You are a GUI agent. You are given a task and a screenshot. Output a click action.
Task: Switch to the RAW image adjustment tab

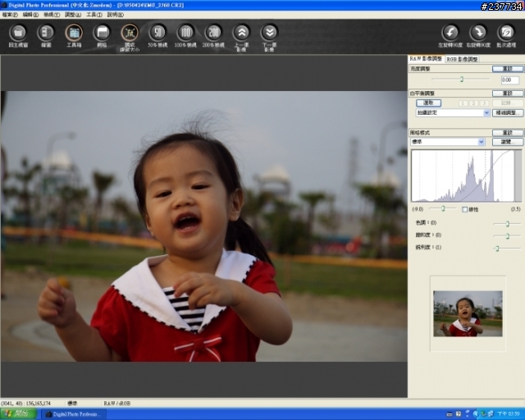426,58
